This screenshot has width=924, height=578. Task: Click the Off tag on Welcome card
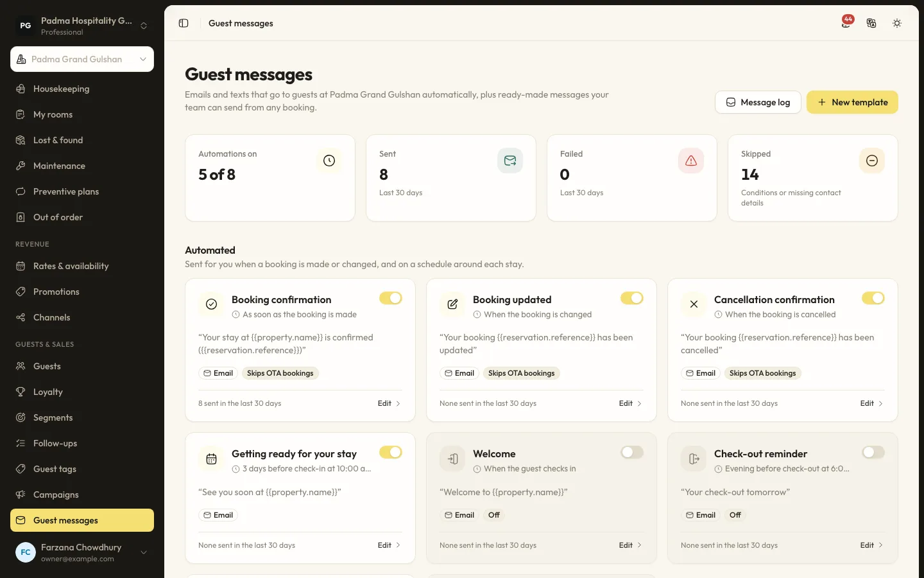pos(494,515)
